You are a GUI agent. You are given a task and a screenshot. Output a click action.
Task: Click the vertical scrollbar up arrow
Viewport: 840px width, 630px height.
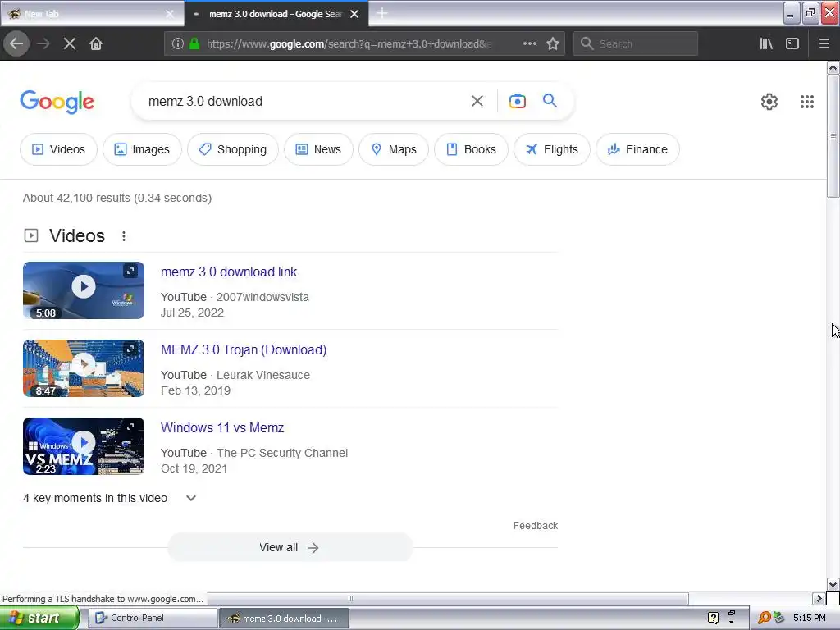click(833, 67)
